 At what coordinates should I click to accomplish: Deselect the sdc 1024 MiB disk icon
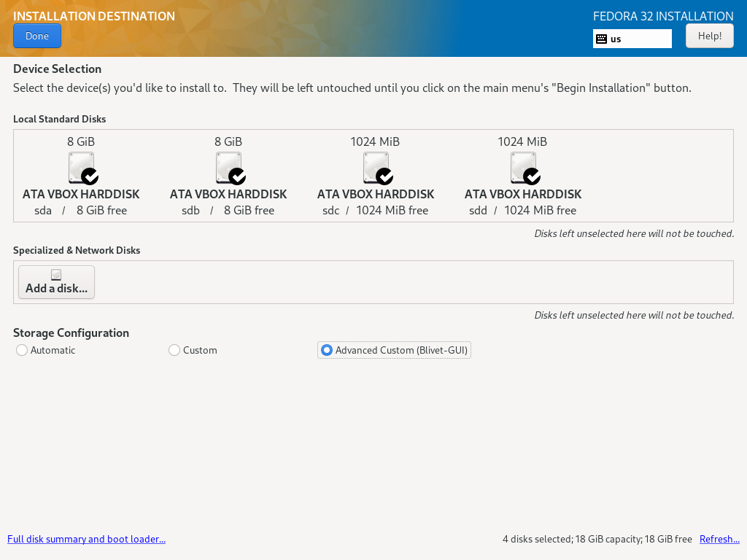pyautogui.click(x=376, y=168)
